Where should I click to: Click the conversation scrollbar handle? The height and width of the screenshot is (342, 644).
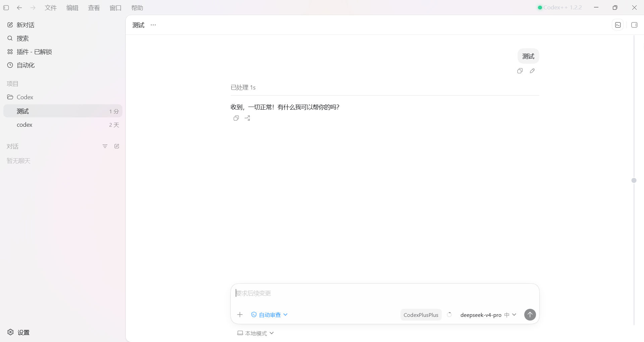point(634,180)
